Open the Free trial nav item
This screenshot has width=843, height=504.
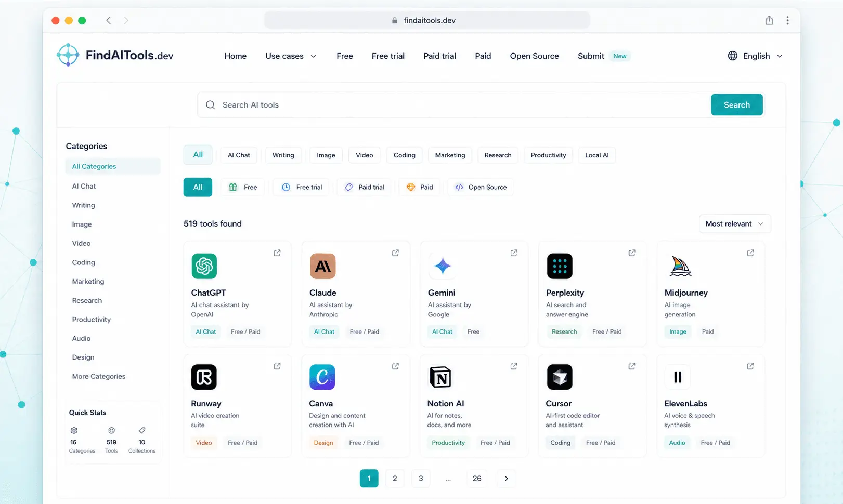coord(388,56)
